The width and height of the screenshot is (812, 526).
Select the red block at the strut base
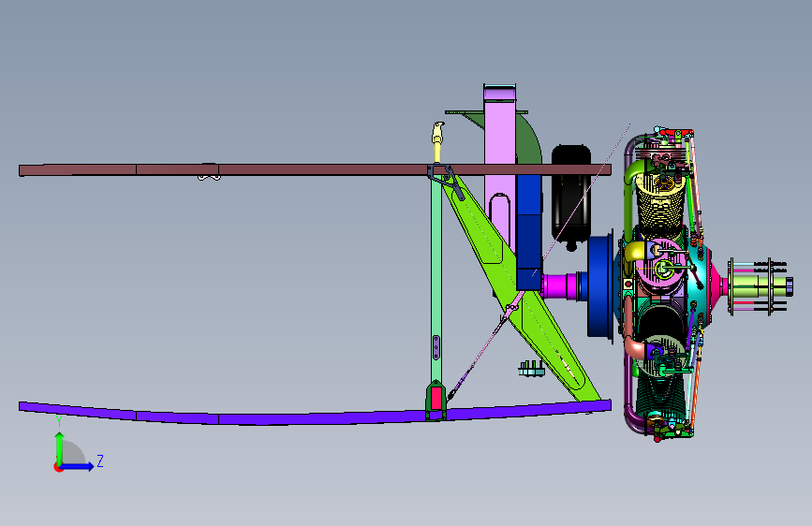point(436,399)
